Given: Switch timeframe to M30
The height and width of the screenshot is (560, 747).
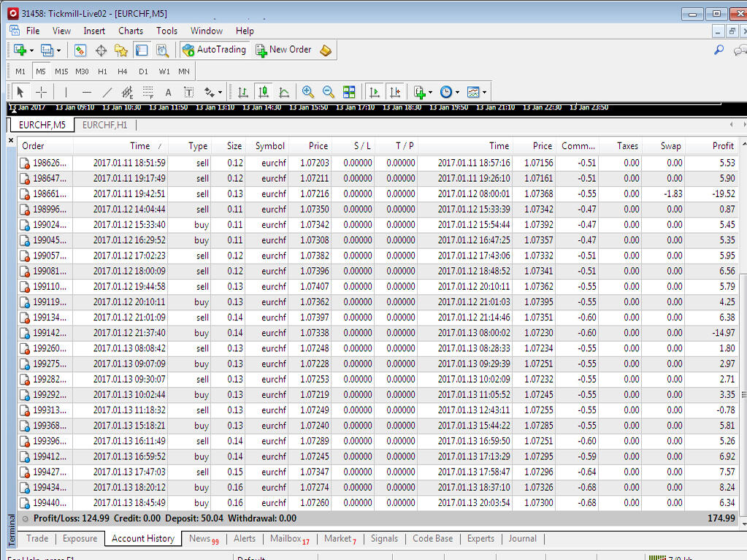Looking at the screenshot, I should pos(82,72).
